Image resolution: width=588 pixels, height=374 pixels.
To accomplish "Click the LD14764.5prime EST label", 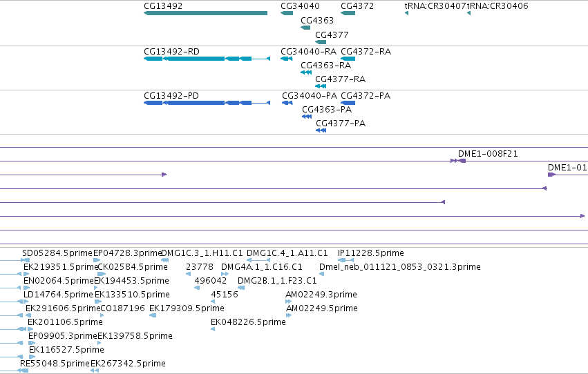I will [58, 295].
